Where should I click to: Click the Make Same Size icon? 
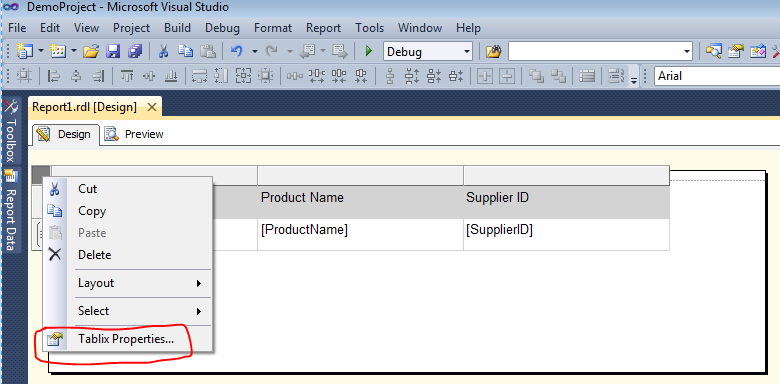pos(243,76)
